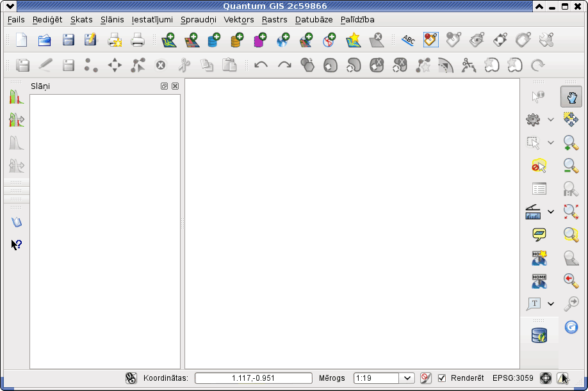Screen dimensions: 588x391
Task: Click the What's This help cursor
Action: (17, 245)
